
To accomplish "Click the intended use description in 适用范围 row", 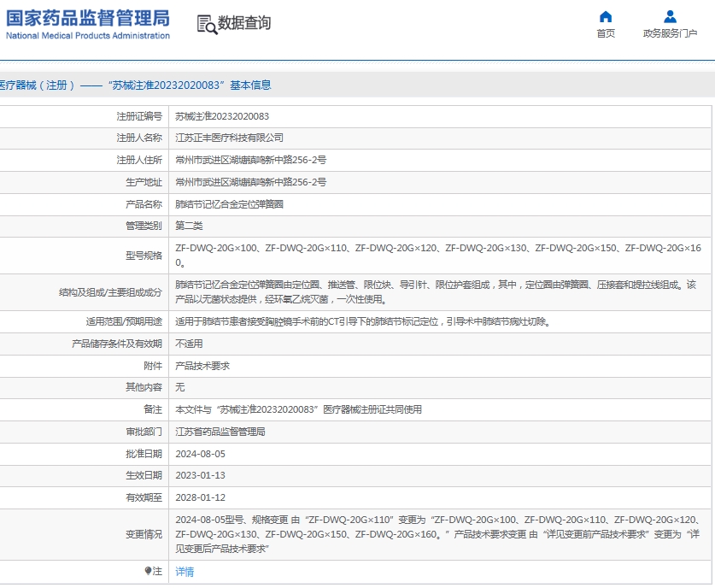I will pyautogui.click(x=363, y=322).
